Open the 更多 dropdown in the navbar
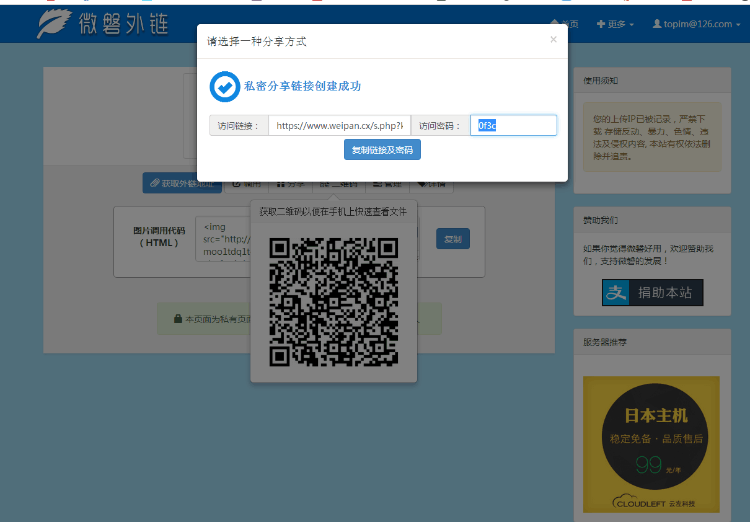Screen dimensions: 750x522 coord(615,24)
